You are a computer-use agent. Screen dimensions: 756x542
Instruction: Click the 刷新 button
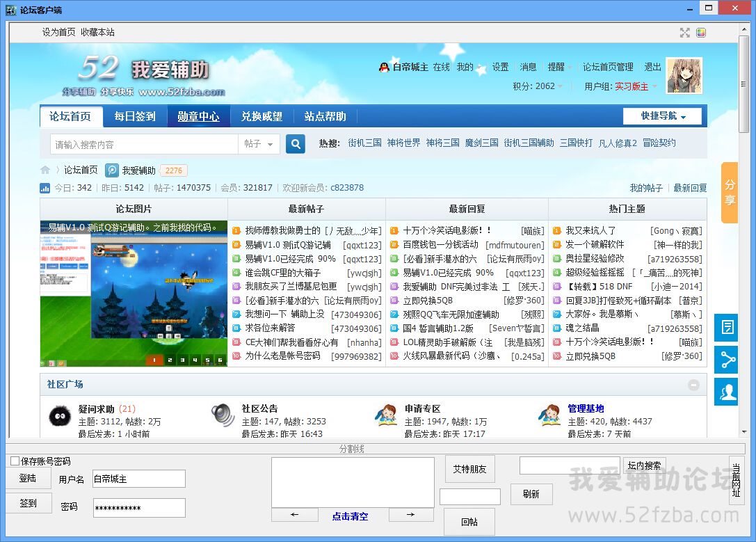pyautogui.click(x=531, y=494)
